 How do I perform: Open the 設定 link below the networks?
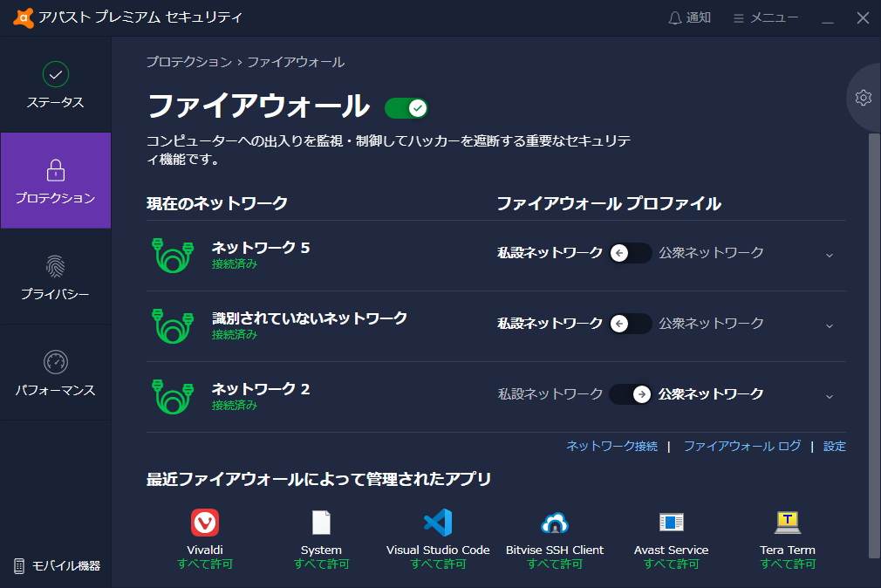pos(835,447)
